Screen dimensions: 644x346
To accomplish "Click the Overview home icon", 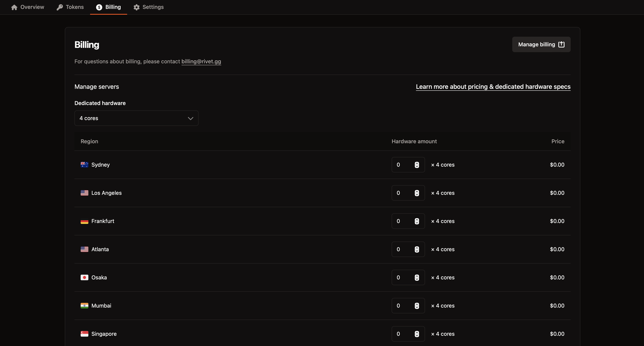I will click(x=14, y=7).
